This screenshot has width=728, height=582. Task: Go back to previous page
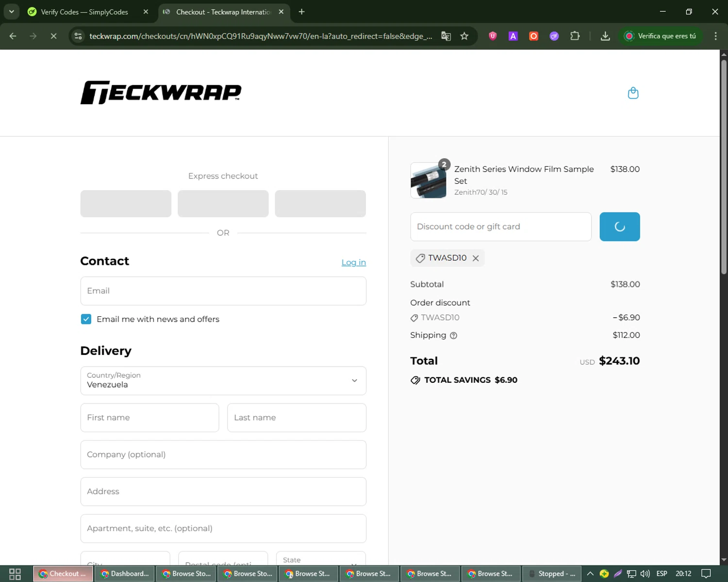pos(13,36)
